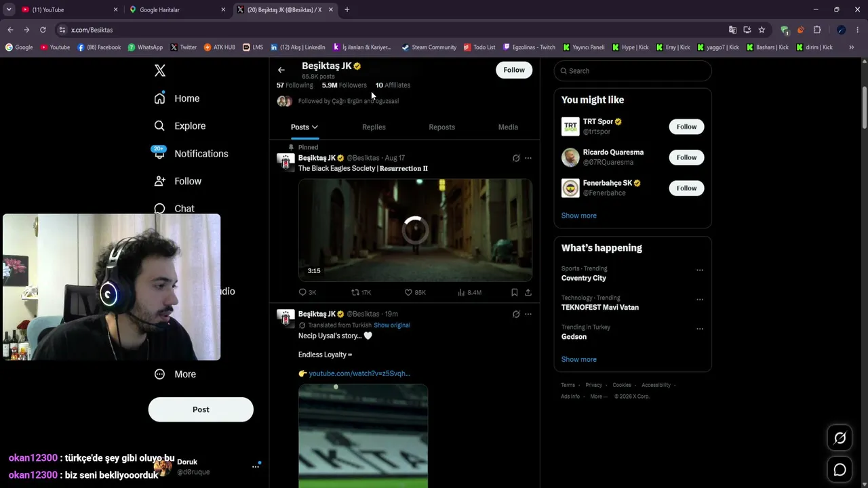Switch to the YouTube browser tab
868x488 pixels.
pyautogui.click(x=70, y=9)
